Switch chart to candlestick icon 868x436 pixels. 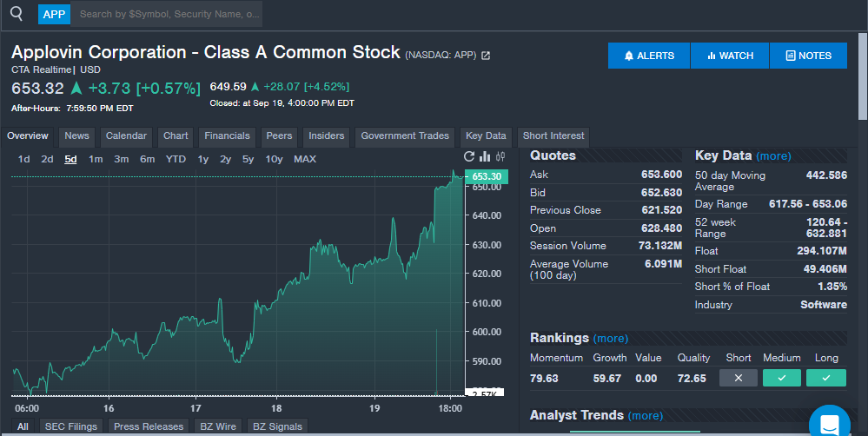click(x=500, y=157)
